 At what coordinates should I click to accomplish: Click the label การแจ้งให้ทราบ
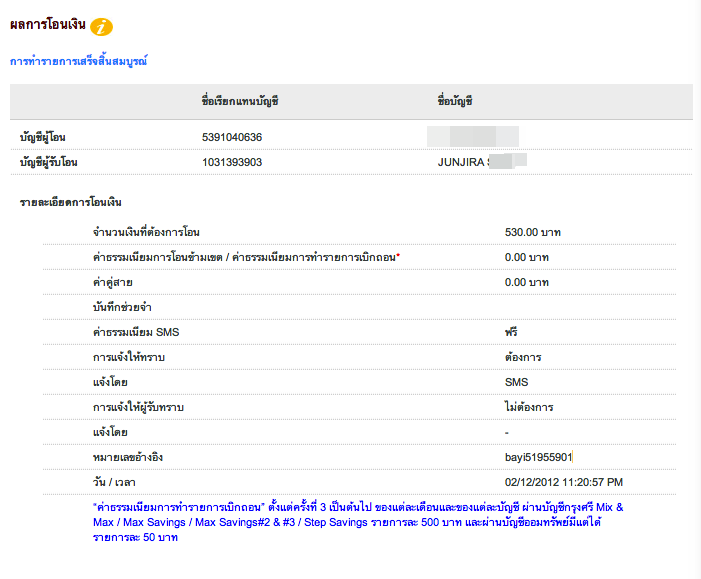(x=129, y=357)
